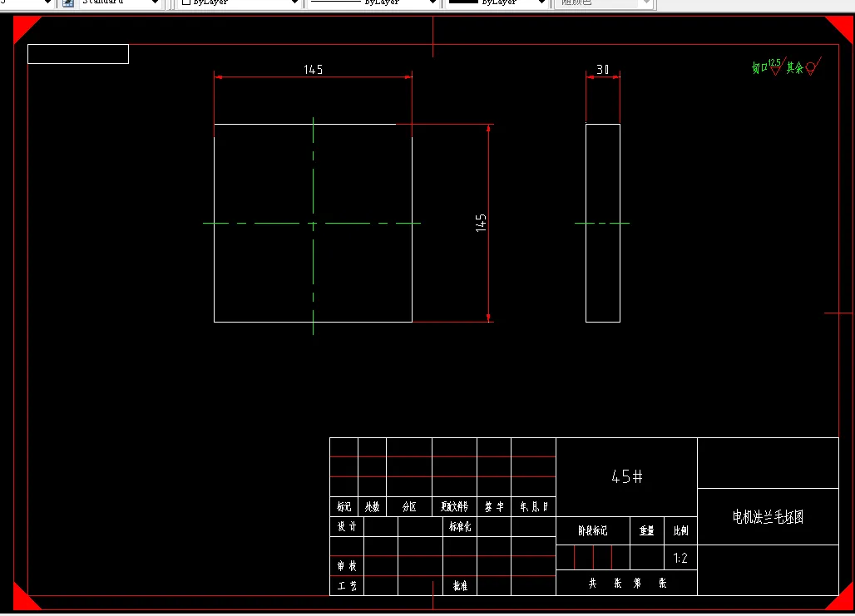This screenshot has width=855, height=616.
Task: Select the surface roughness symbol marked 12.5
Action: 776,66
